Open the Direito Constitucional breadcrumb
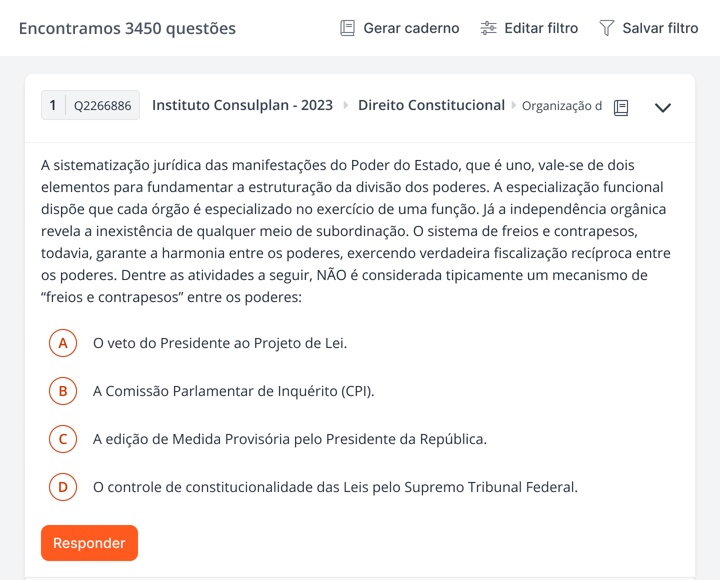This screenshot has width=720, height=580. click(431, 105)
